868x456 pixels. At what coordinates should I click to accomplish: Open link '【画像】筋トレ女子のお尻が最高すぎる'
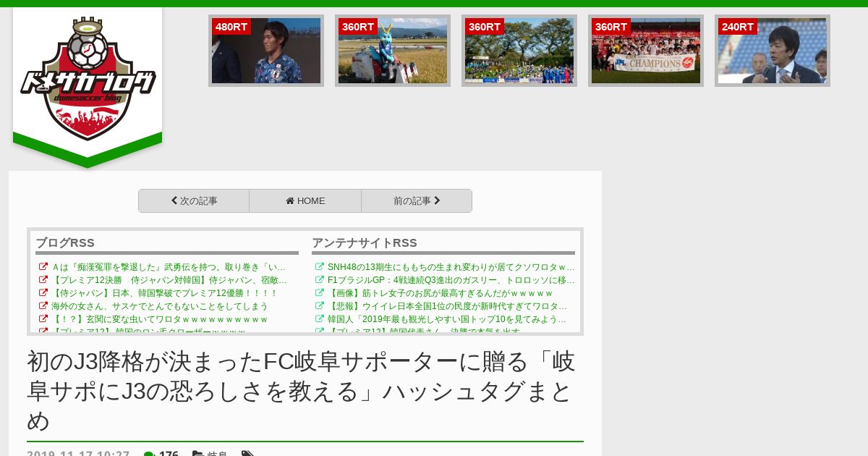440,293
